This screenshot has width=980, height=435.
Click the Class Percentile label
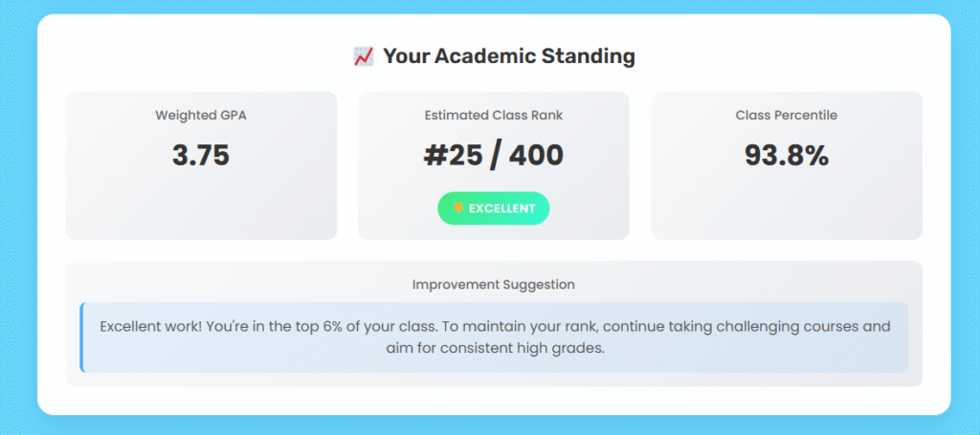[787, 116]
